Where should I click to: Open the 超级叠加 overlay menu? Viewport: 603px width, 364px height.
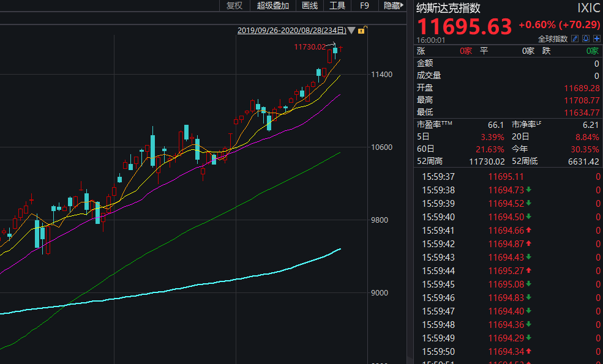(x=273, y=6)
